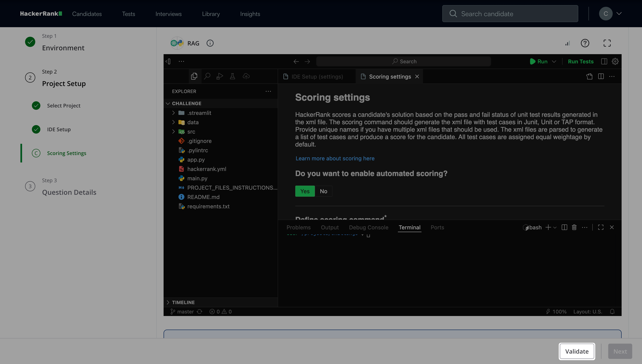Open the help question mark icon
Viewport: 642px width, 364px height.
[585, 43]
